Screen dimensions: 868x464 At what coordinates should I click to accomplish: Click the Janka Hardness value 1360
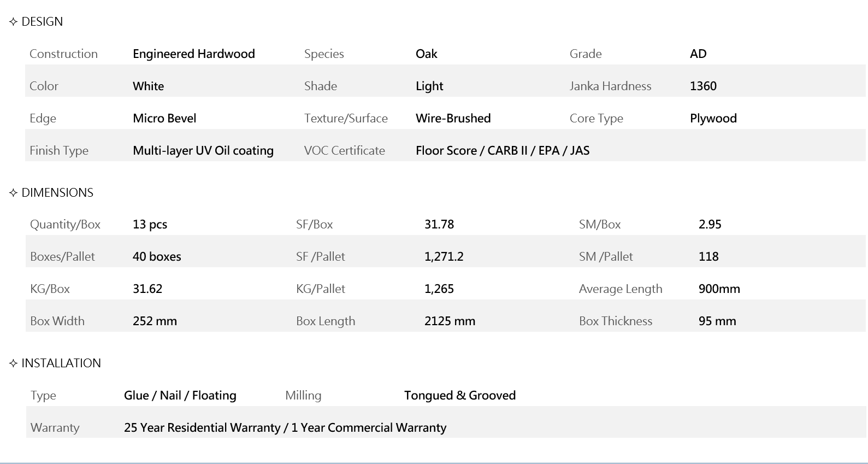[703, 86]
